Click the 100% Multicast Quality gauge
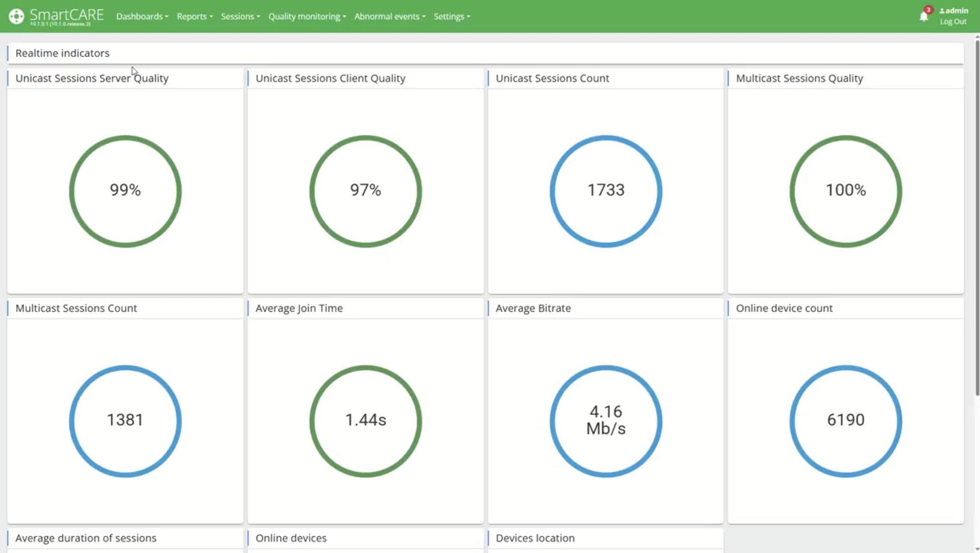The width and height of the screenshot is (980, 553). point(846,191)
